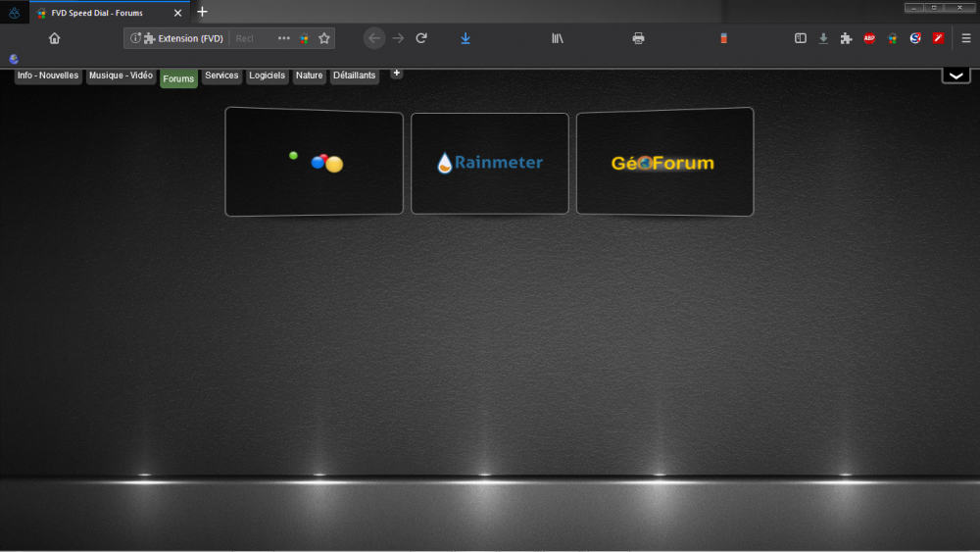Screen dimensions: 980x552
Task: Add a new dial group with plus button
Action: click(396, 74)
